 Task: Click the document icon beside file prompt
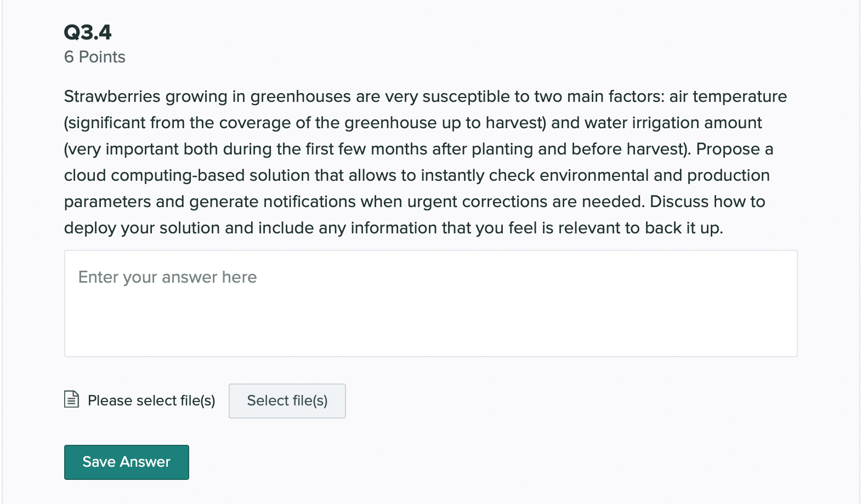71,399
